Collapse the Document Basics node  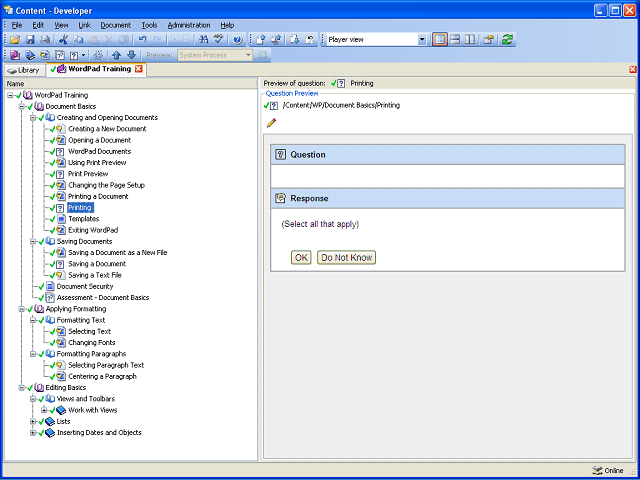click(22, 107)
